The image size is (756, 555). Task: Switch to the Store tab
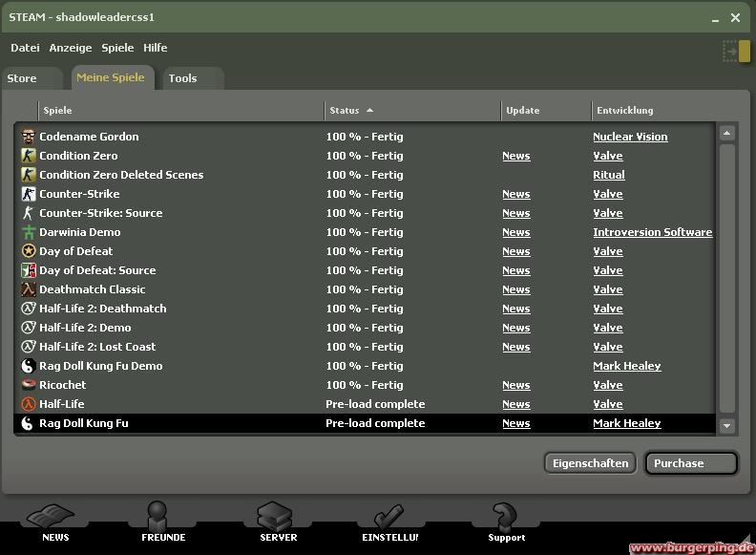pyautogui.click(x=31, y=78)
